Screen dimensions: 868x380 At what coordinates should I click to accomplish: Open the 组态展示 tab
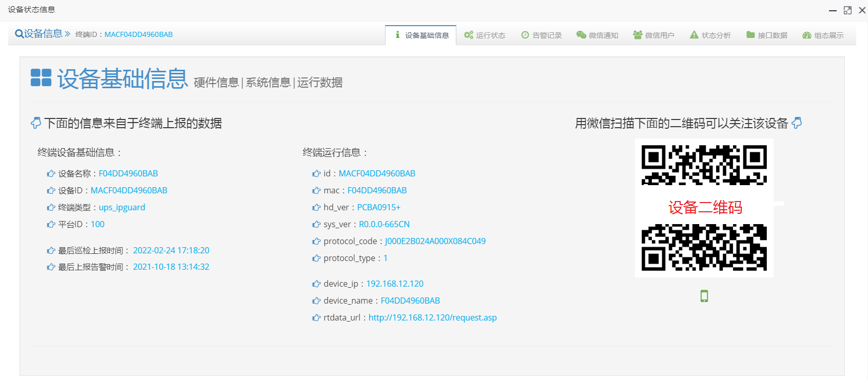[823, 35]
